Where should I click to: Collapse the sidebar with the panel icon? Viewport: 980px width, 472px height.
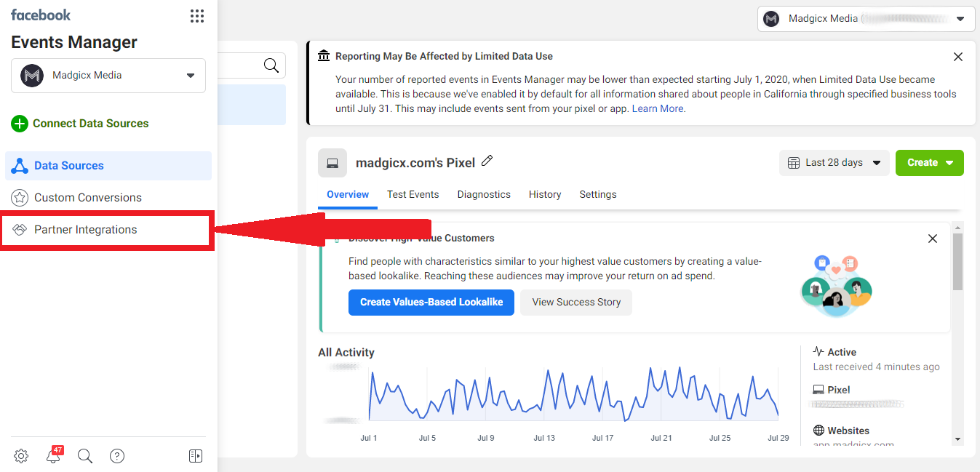tap(196, 456)
